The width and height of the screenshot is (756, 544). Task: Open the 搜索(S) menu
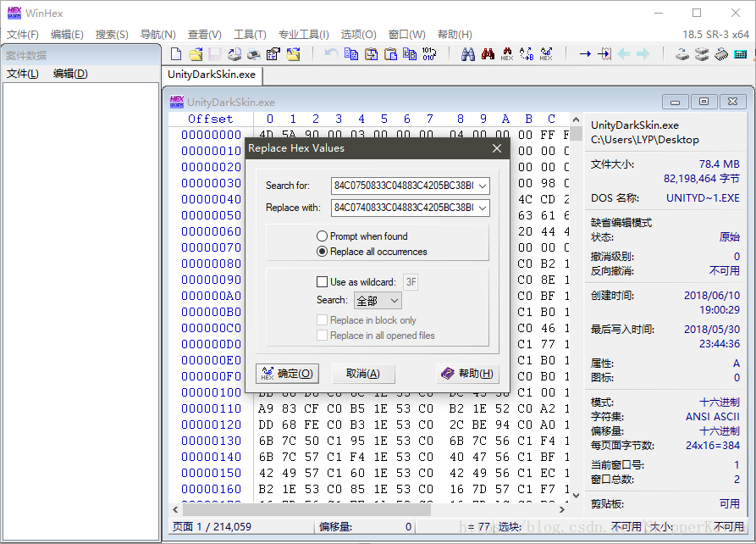(112, 34)
